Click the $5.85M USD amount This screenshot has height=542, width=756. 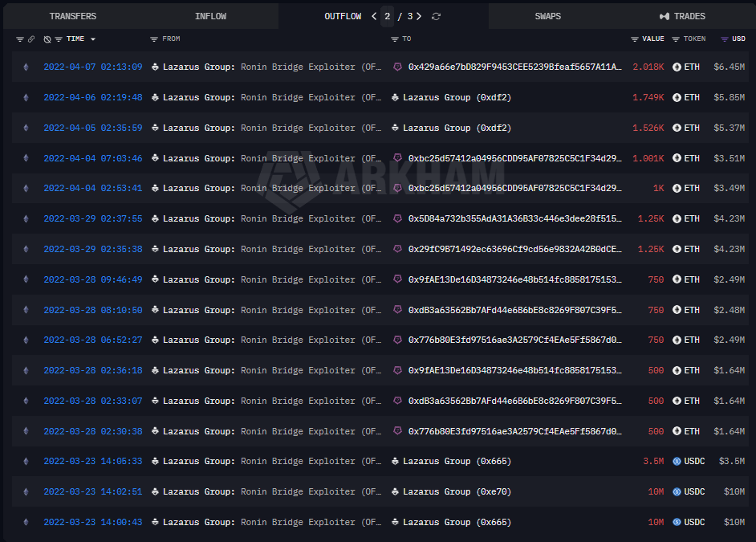point(729,97)
